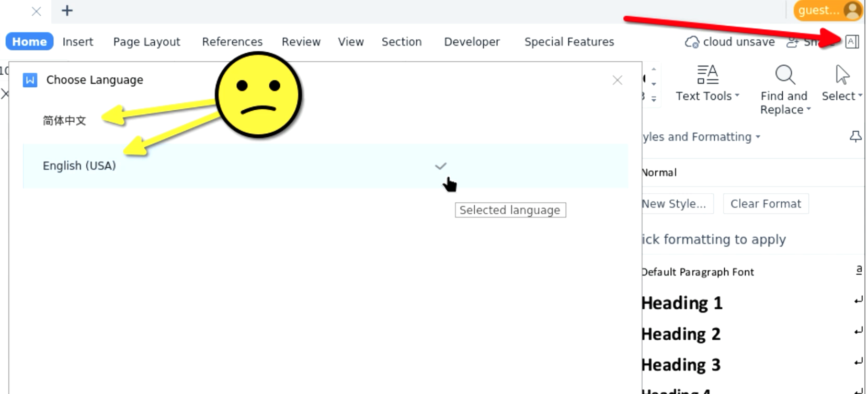Open the Text Tools icon
Screen dimensions: 868x394
pyautogui.click(x=707, y=75)
